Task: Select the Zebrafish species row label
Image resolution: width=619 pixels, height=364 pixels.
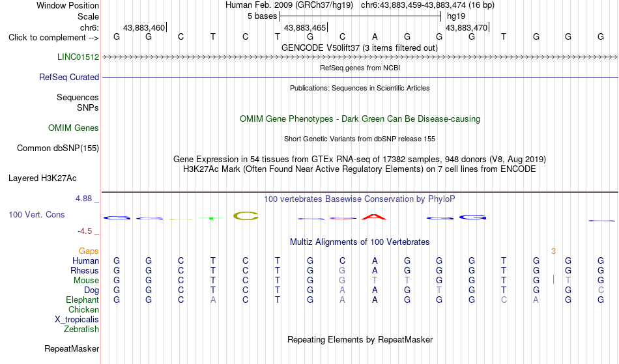Action: click(x=81, y=329)
